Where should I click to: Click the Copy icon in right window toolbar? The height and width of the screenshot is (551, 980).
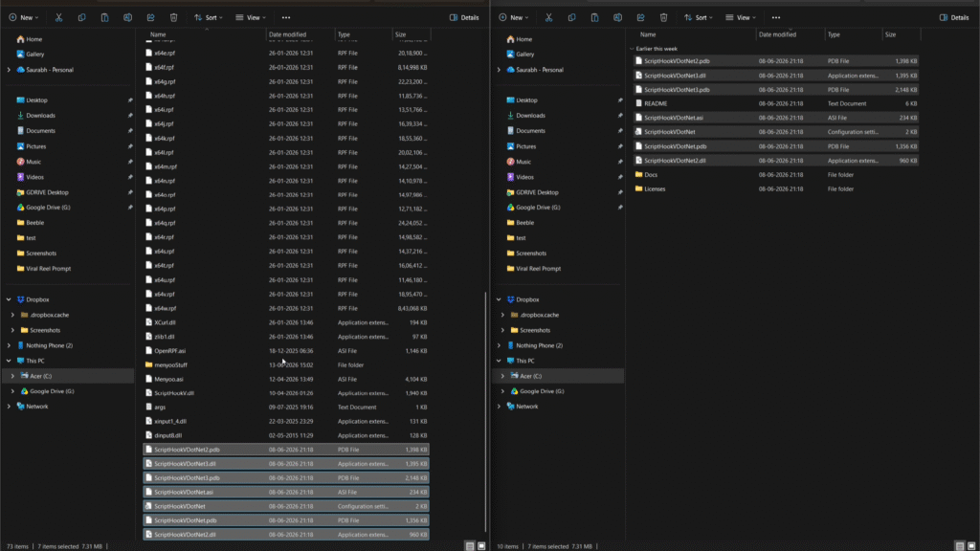(572, 17)
